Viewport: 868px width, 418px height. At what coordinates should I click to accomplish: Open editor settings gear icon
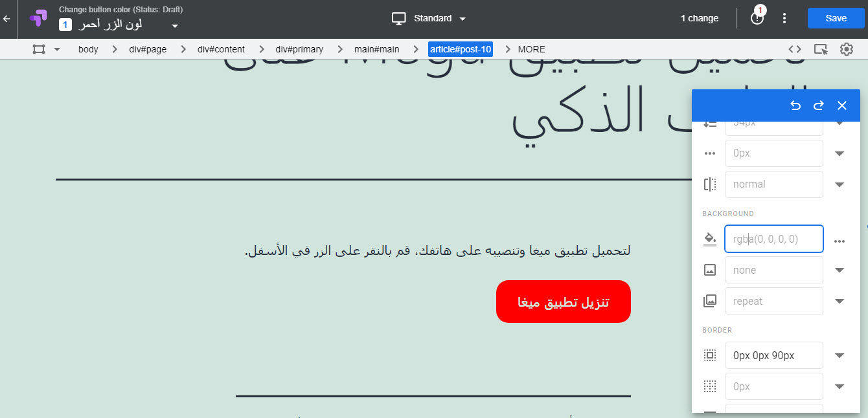(847, 49)
